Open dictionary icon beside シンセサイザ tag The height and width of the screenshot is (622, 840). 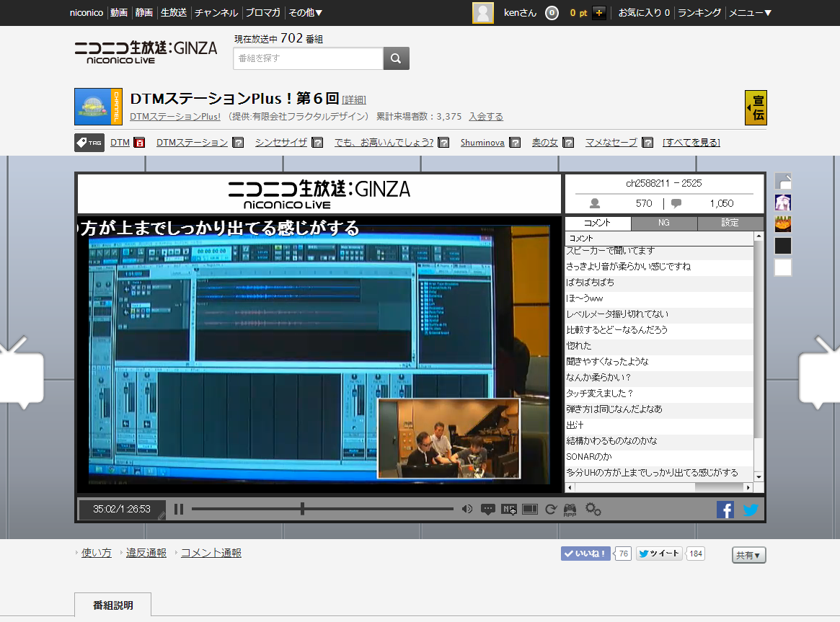click(x=317, y=143)
